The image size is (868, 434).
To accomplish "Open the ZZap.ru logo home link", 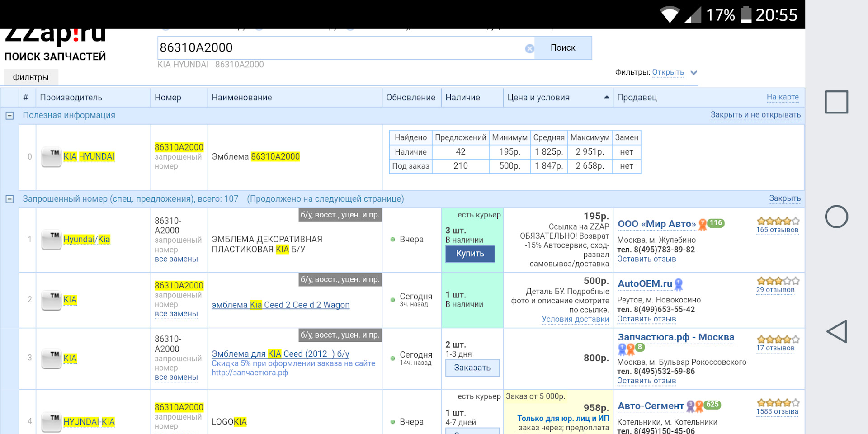I will 55,36.
